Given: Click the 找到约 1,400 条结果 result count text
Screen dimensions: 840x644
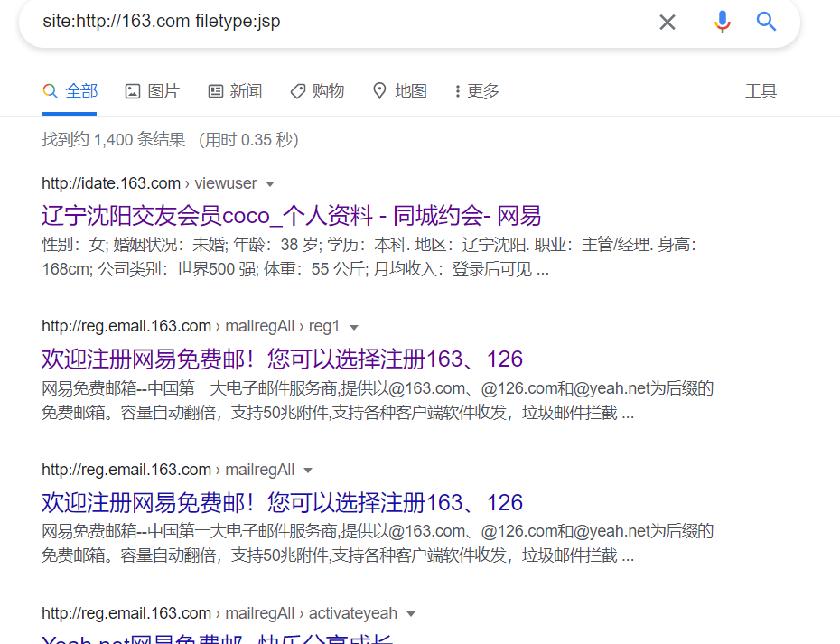Looking at the screenshot, I should coord(114,140).
